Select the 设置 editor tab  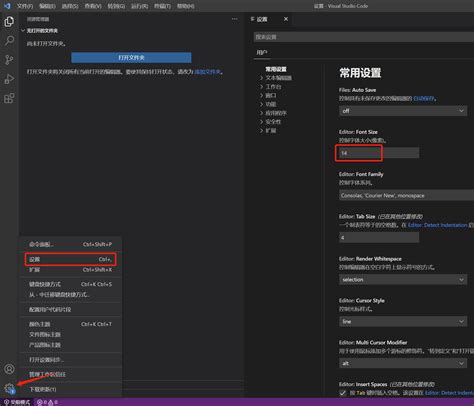[x=262, y=19]
